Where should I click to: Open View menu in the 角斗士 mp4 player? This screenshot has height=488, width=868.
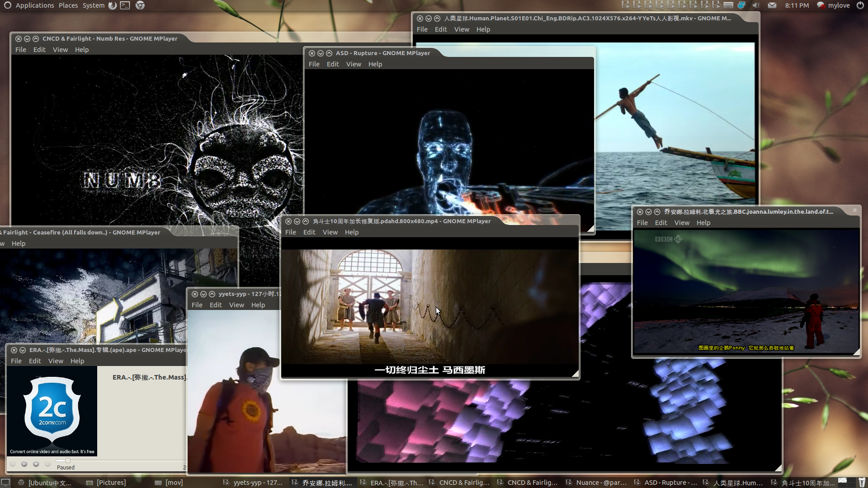[x=330, y=232]
